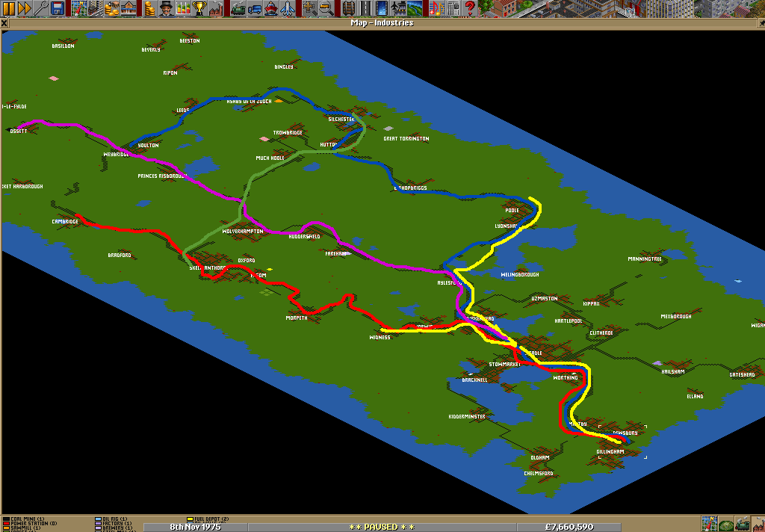Click the zoom out magnifier icon
The image size is (765, 532).
coord(326,7)
